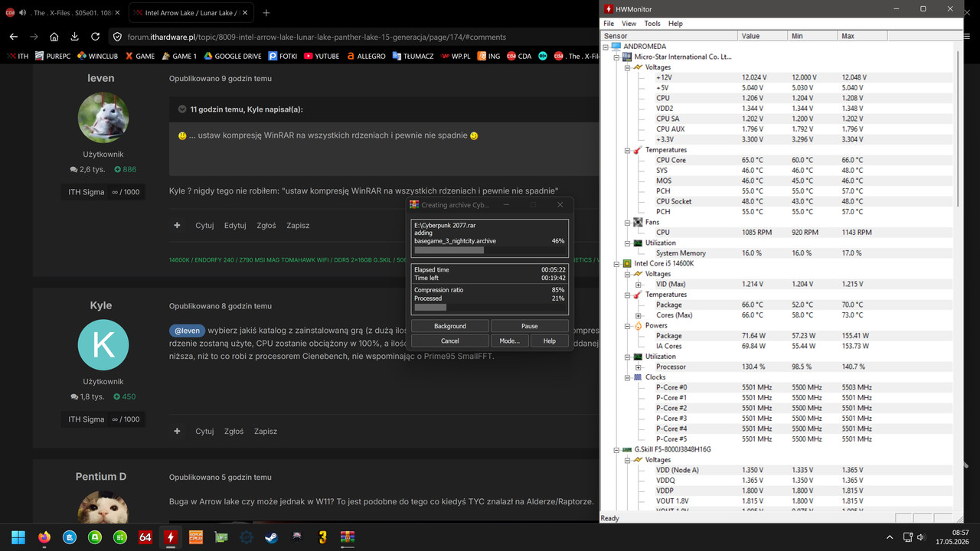Collapse the quoted Kyle message chevron

click(182, 109)
